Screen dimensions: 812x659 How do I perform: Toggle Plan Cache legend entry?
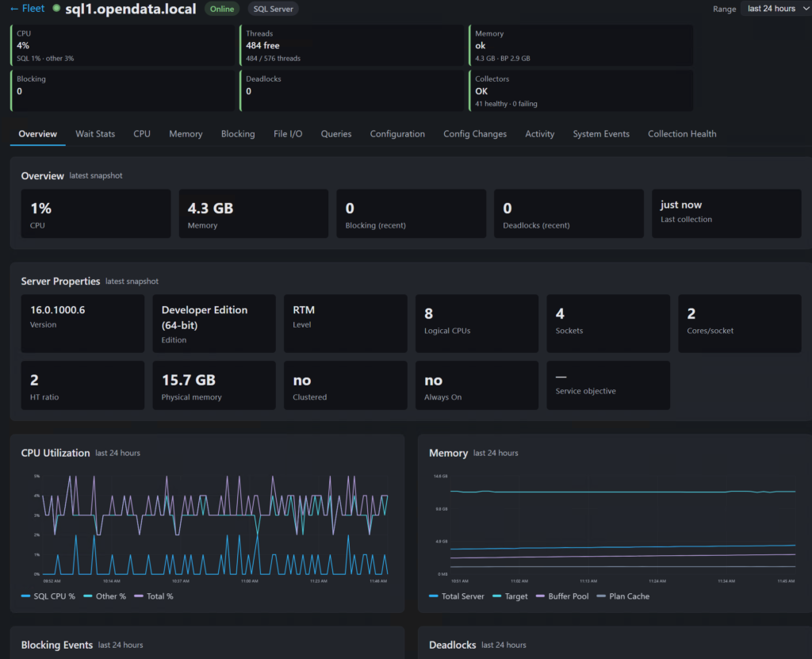[x=623, y=596]
